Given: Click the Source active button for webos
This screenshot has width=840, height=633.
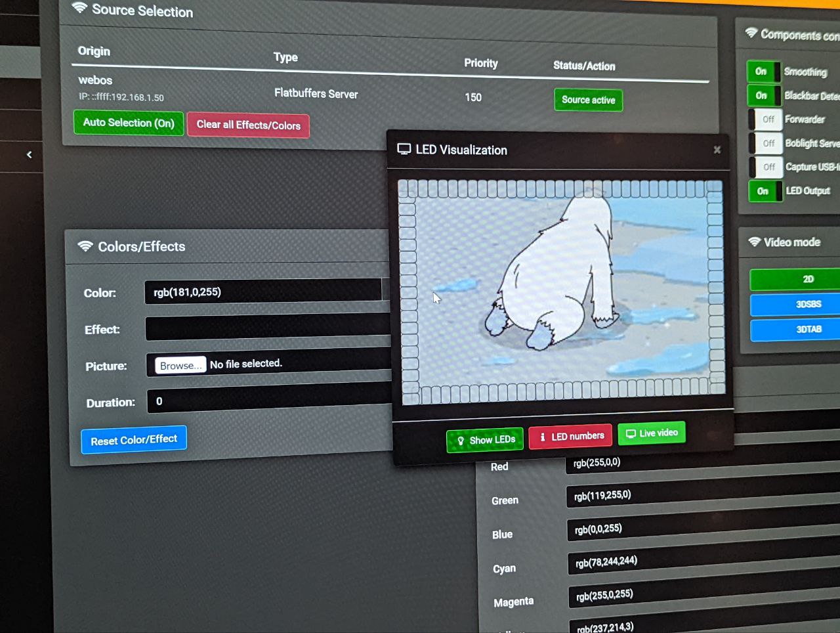Looking at the screenshot, I should (x=588, y=100).
